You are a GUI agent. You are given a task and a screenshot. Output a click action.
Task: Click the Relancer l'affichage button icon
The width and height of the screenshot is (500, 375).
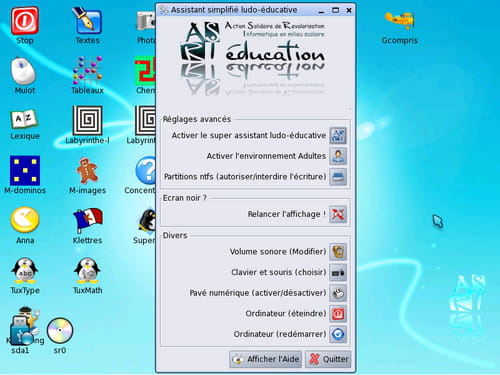tap(338, 214)
